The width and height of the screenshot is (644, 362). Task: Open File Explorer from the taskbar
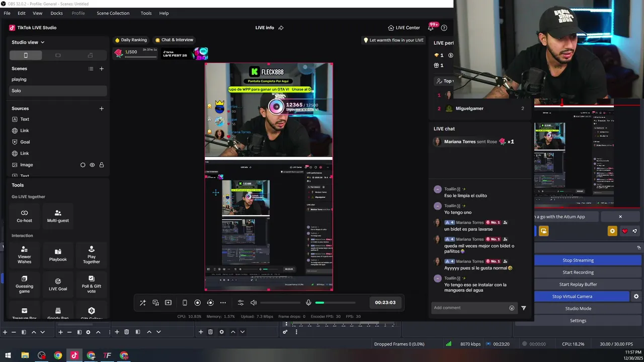click(x=25, y=355)
